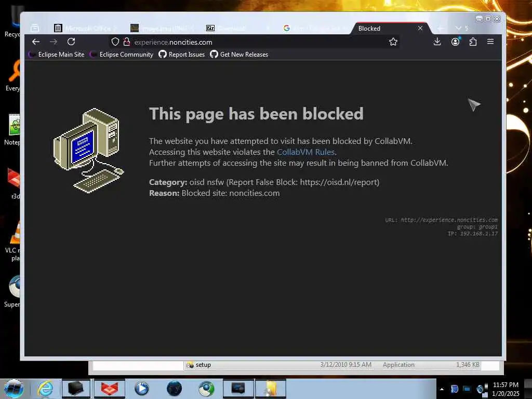The width and height of the screenshot is (532, 399).
Task: Open the monitor icon taskbar window
Action: (238, 389)
